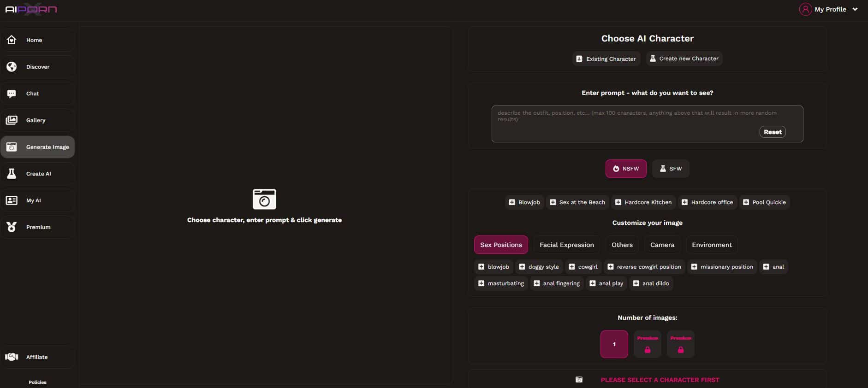The width and height of the screenshot is (868, 388).
Task: Open the Sex Positions tab
Action: click(501, 245)
